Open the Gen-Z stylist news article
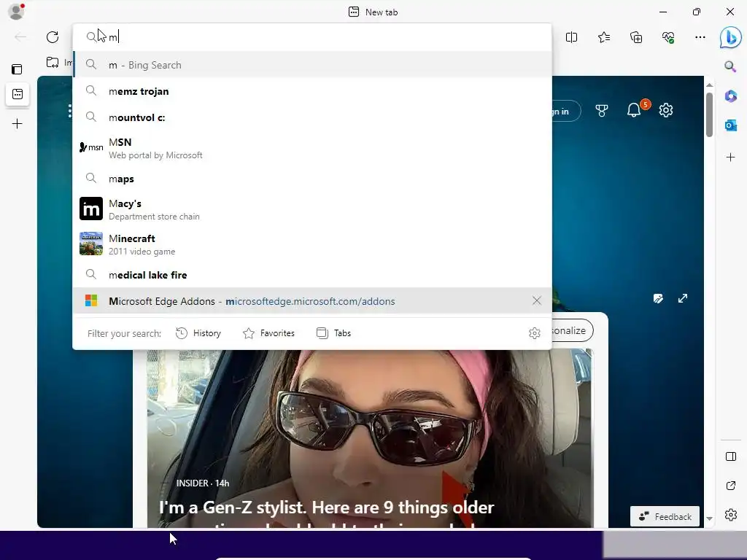This screenshot has height=560, width=747. pyautogui.click(x=326, y=507)
